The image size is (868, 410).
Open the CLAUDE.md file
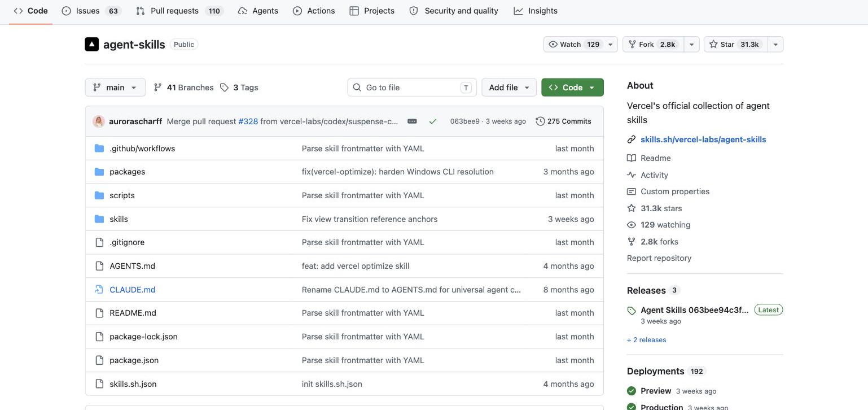[x=133, y=290]
